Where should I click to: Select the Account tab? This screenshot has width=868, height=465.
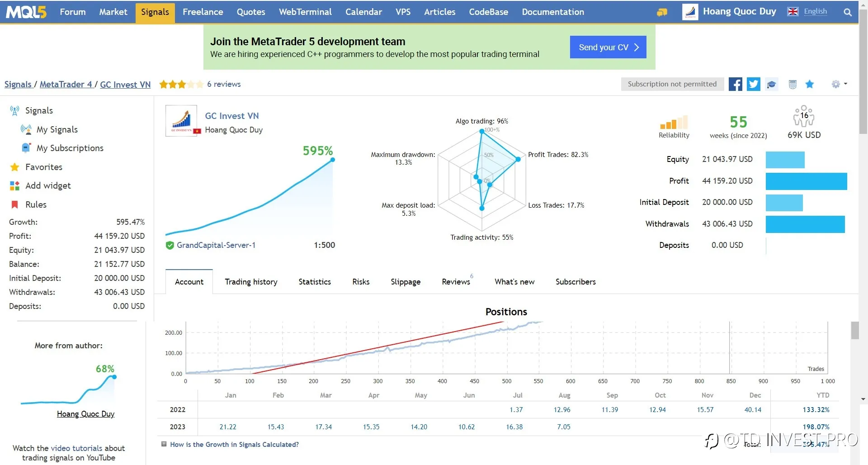point(189,282)
